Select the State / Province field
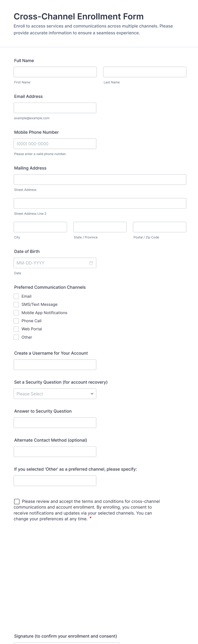Viewport: 198px width, 644px height. click(x=100, y=227)
